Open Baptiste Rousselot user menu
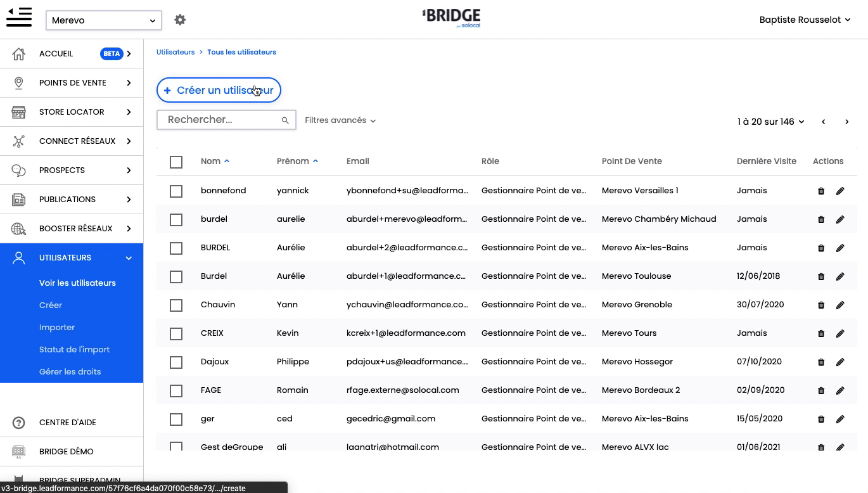This screenshot has width=868, height=493. tap(805, 20)
